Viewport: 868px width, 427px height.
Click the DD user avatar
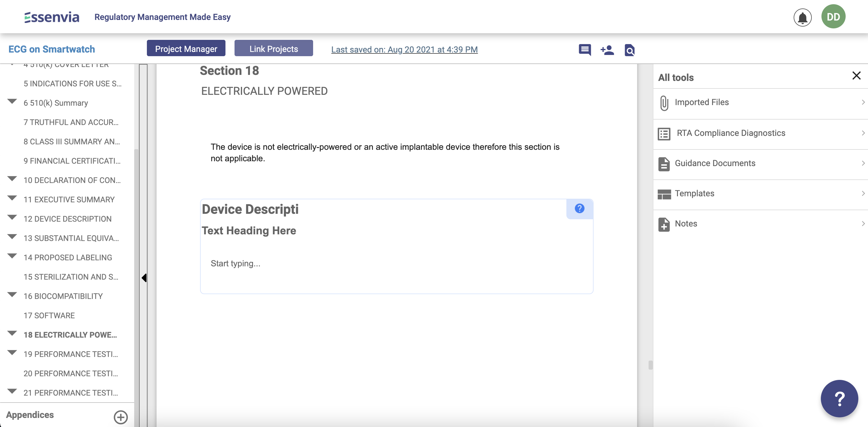pos(833,17)
